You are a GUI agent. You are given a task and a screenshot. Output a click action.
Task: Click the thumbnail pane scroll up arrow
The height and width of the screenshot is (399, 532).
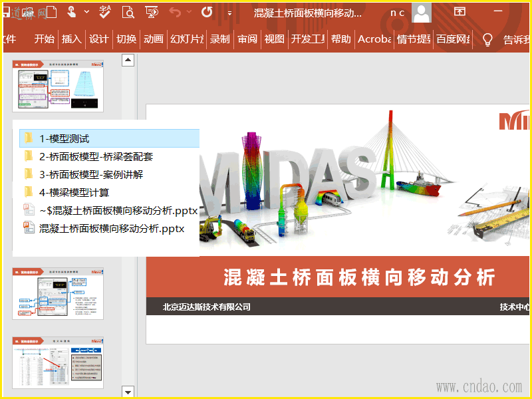tap(128, 60)
